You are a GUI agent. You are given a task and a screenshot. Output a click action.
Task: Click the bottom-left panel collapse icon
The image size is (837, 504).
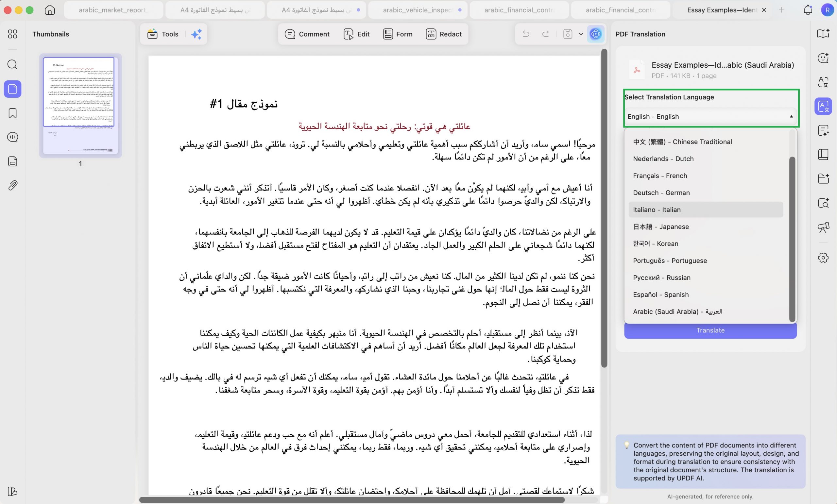coord(12,492)
